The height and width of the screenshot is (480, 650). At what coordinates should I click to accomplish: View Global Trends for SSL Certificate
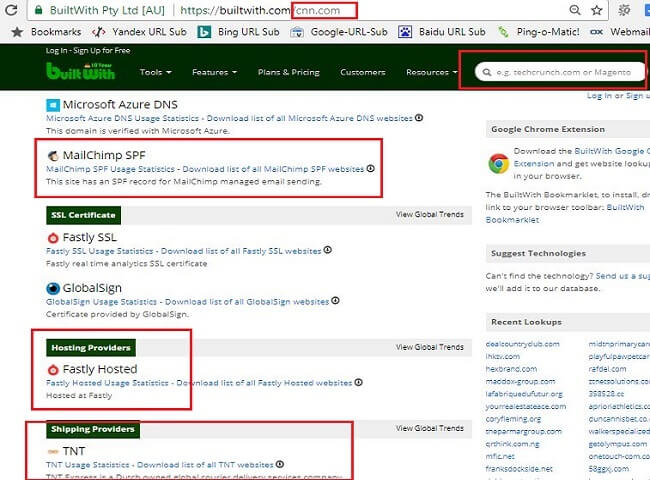[x=430, y=214]
